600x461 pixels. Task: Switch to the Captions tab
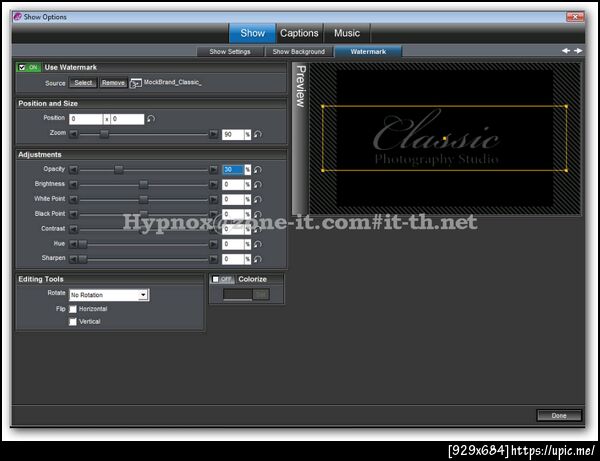coord(299,33)
